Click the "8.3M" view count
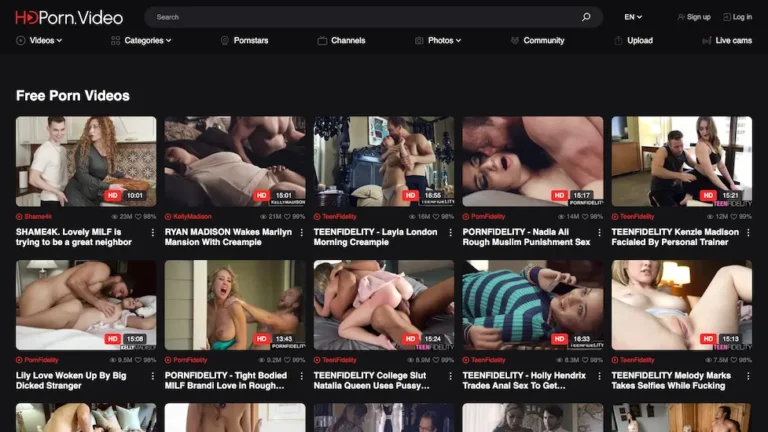Screen dimensions: 768x432 coord(571,360)
